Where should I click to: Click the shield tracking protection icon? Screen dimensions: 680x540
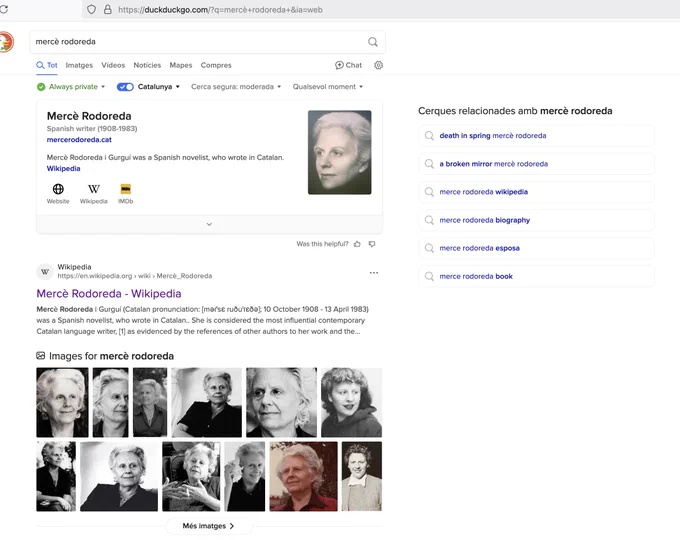(92, 10)
